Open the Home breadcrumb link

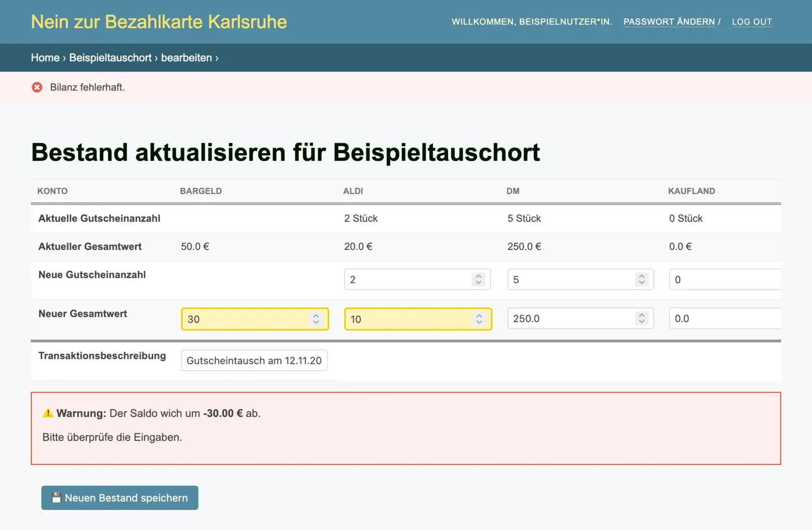(x=45, y=58)
